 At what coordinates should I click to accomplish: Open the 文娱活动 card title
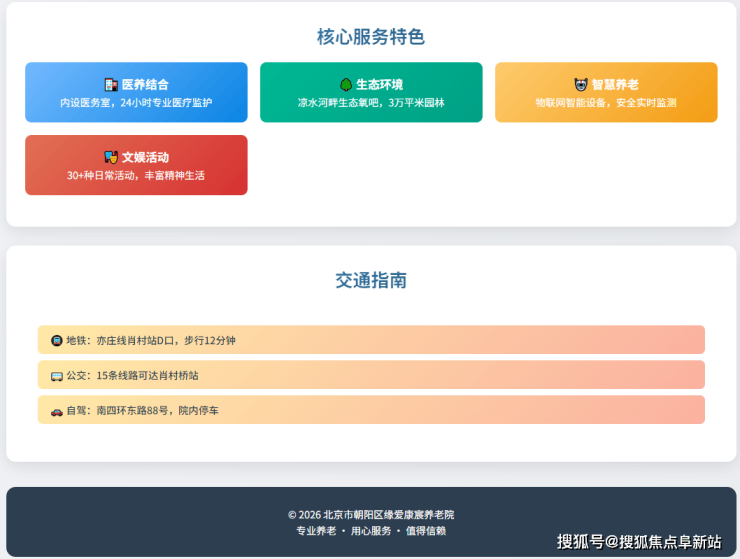(x=145, y=157)
